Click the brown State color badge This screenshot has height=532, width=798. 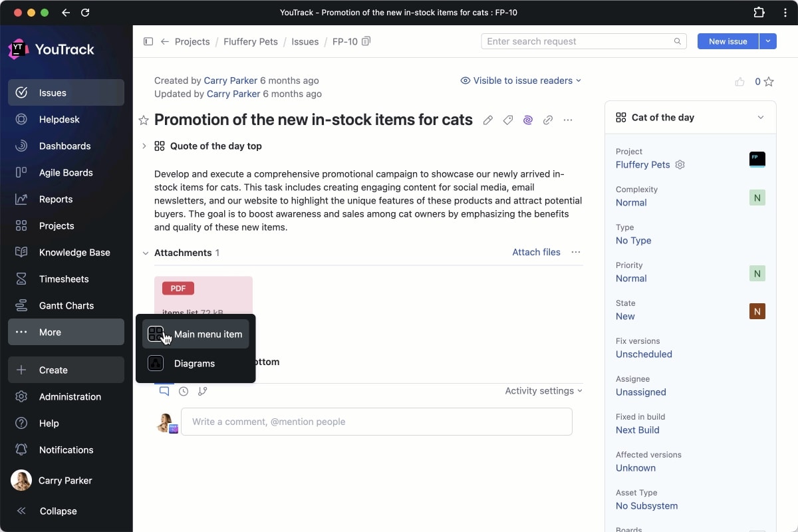pyautogui.click(x=757, y=311)
